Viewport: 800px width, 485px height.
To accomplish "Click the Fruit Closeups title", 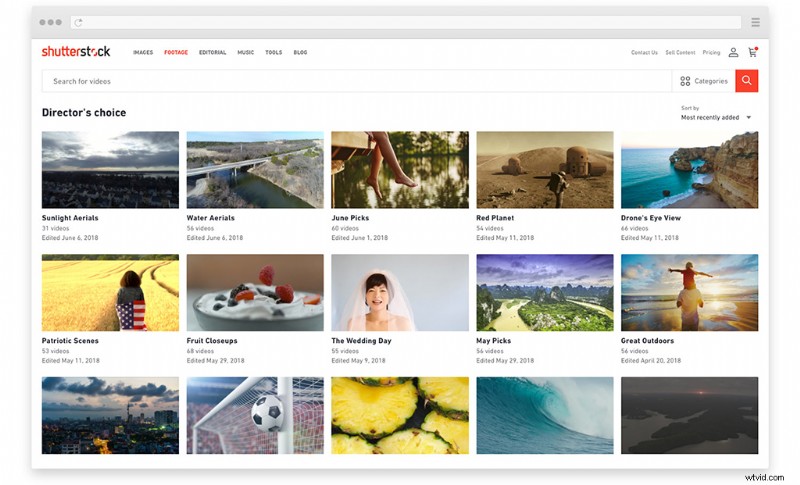I will (x=212, y=341).
